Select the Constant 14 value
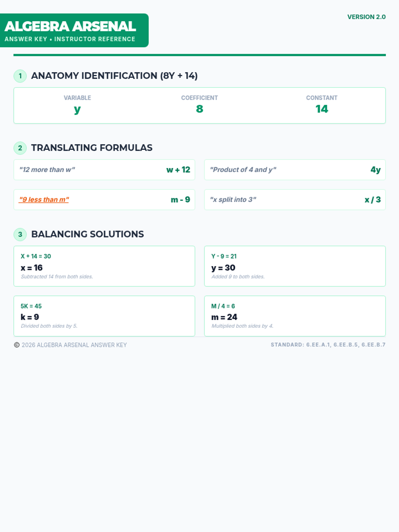Screen dimensions: 399x532 [x=322, y=109]
